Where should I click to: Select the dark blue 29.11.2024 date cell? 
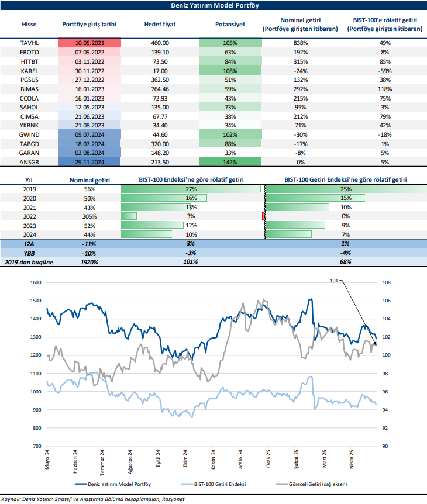tap(89, 161)
